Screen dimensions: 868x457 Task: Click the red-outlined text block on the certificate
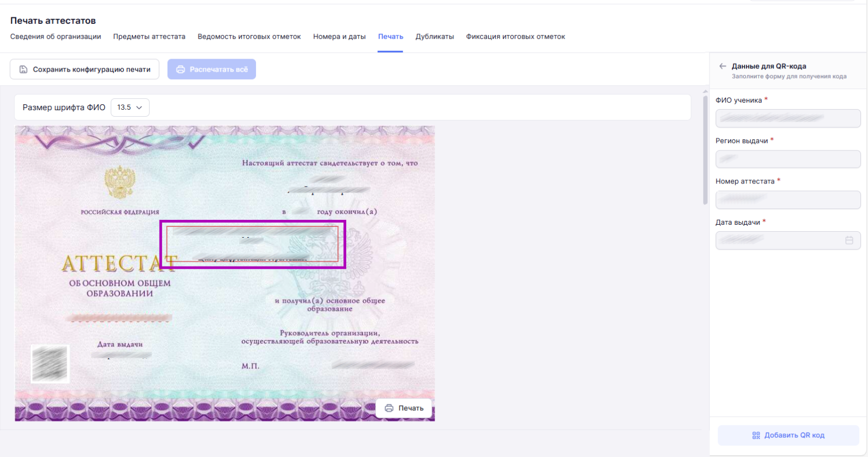point(252,244)
